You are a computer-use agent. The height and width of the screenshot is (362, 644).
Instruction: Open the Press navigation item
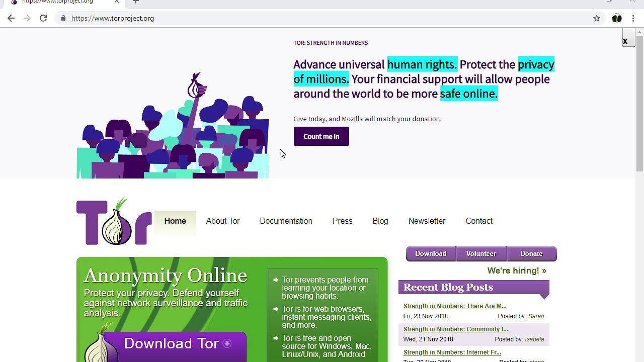tap(342, 221)
